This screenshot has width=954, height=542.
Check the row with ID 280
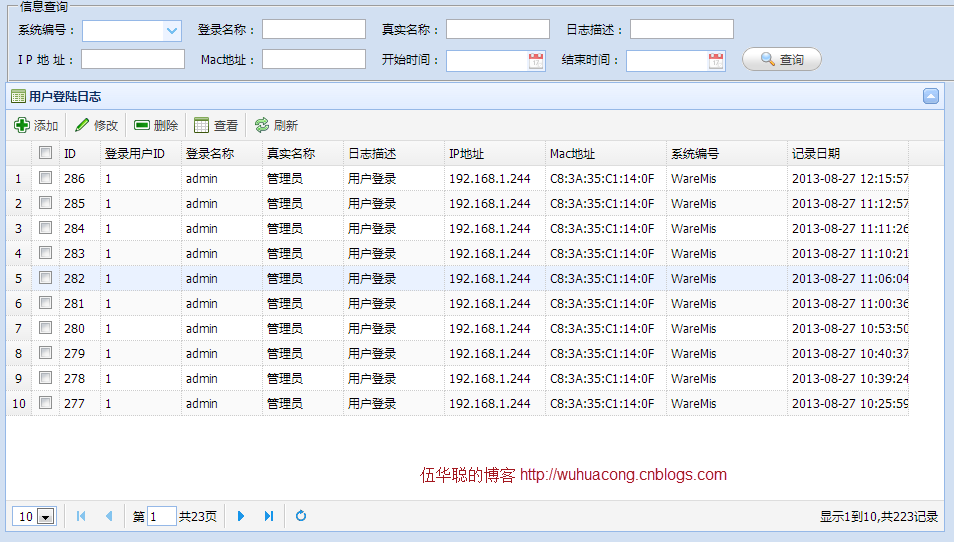(x=45, y=327)
